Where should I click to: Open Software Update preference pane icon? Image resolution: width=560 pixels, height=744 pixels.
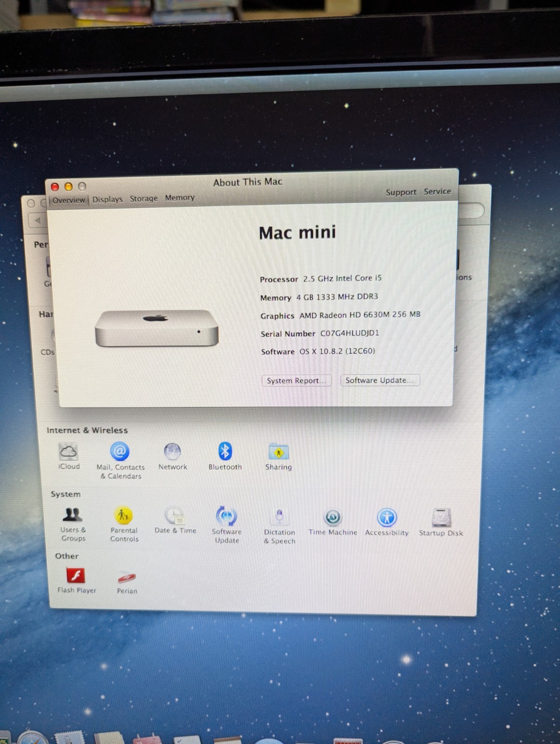point(227,516)
